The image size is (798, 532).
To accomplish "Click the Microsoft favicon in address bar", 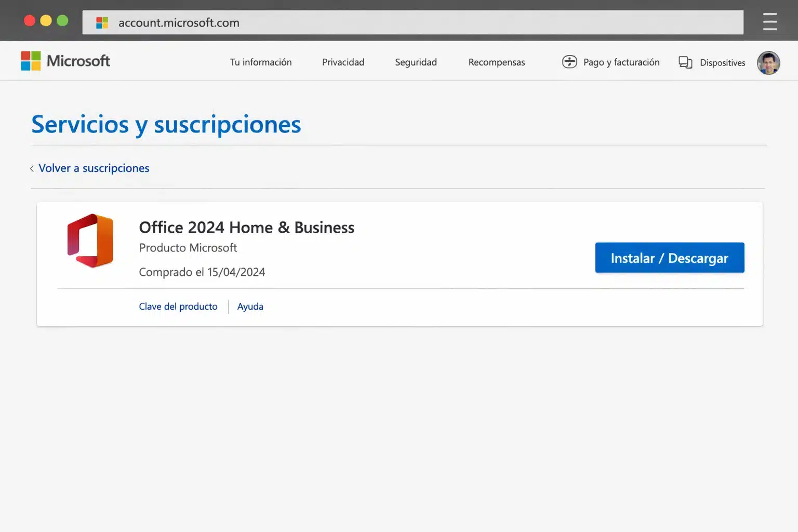I will tap(102, 22).
